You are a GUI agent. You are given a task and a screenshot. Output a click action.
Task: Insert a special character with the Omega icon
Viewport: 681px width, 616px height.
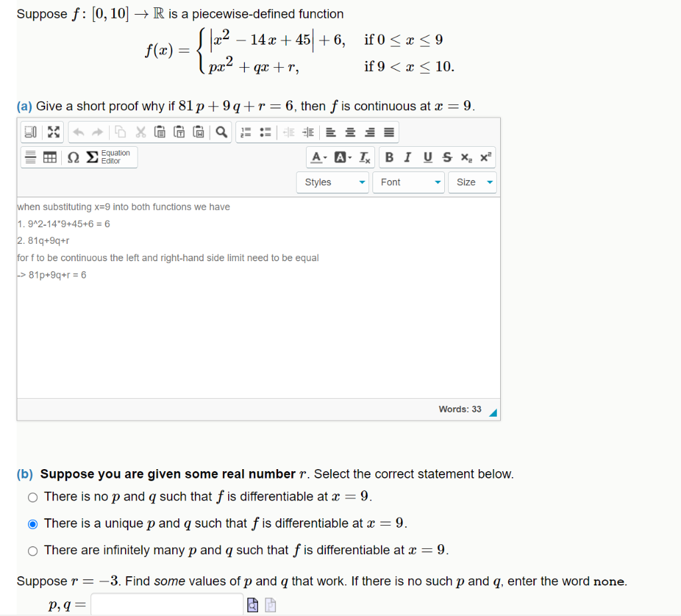(74, 157)
